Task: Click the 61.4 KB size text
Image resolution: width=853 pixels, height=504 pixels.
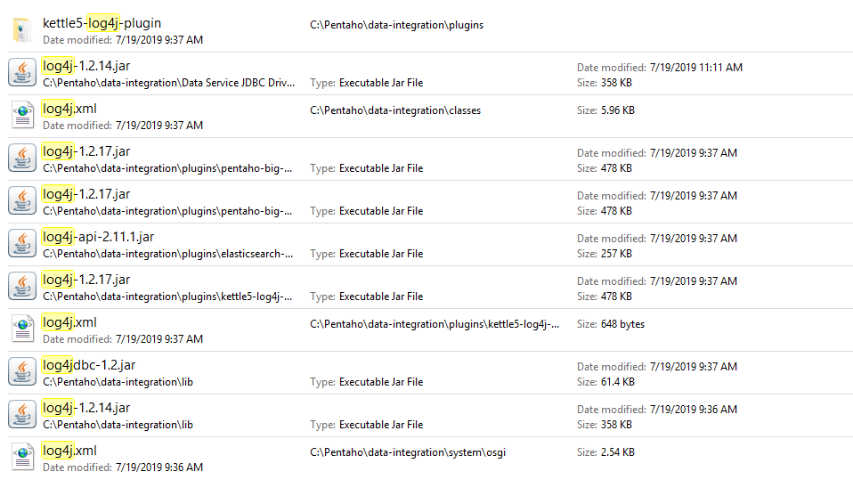Action: point(616,382)
